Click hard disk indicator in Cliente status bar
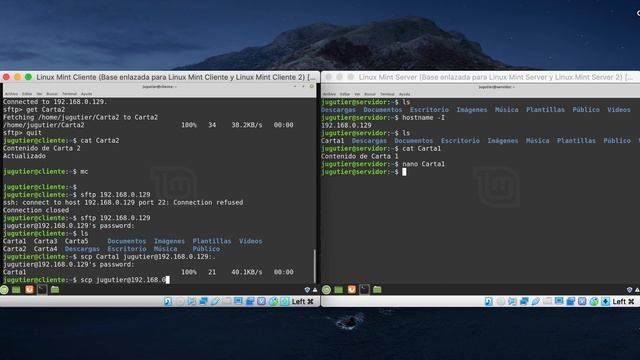The image size is (640, 360). [x=168, y=301]
